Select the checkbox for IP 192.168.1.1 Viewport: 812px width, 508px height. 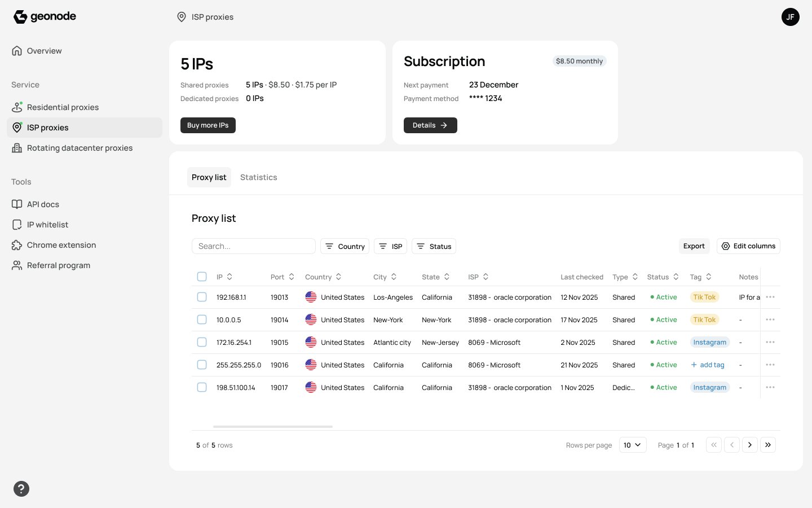point(202,297)
